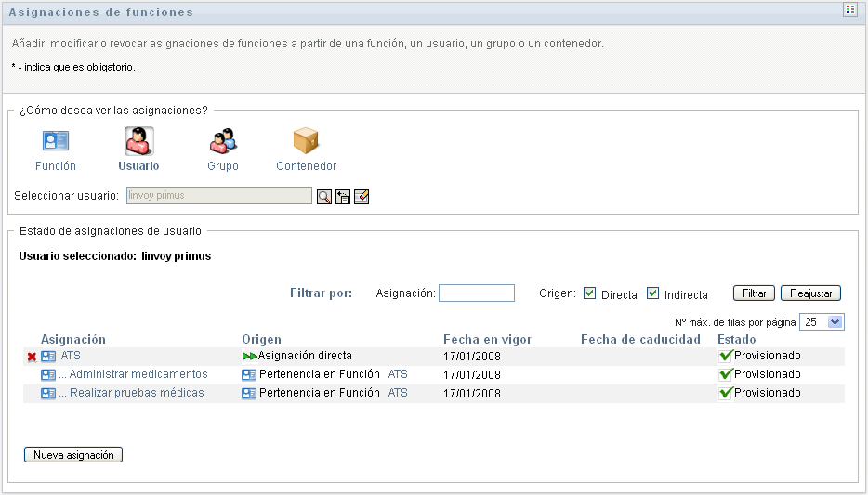
Task: Sort by Fecha de caducidad column header
Action: click(640, 339)
